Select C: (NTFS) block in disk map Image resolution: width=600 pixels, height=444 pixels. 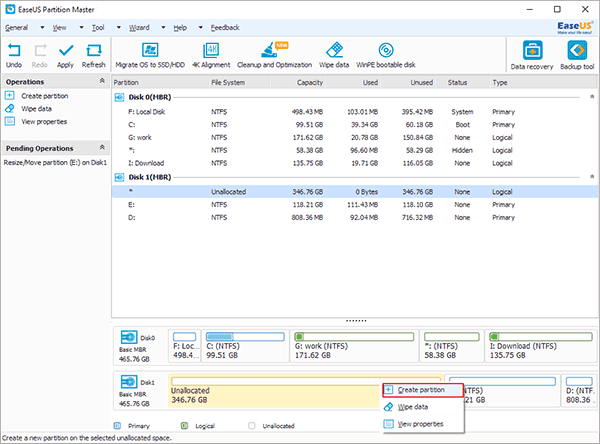coord(245,346)
